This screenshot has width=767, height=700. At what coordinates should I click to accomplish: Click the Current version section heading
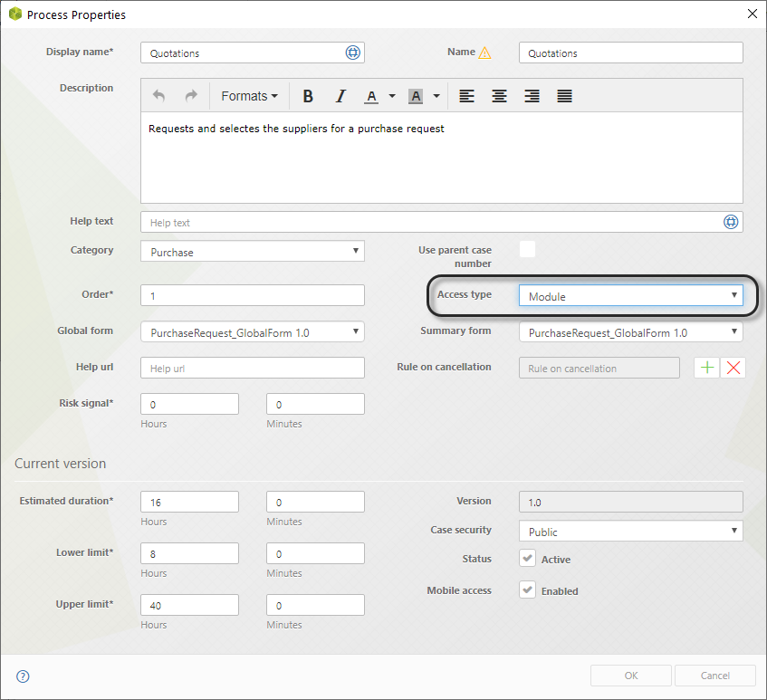pyautogui.click(x=60, y=464)
